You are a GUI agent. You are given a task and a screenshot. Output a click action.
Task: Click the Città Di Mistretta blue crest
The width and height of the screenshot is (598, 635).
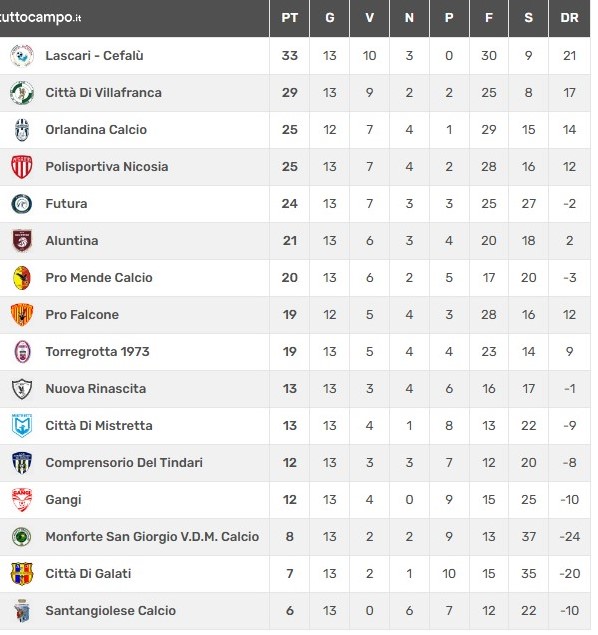tap(22, 426)
